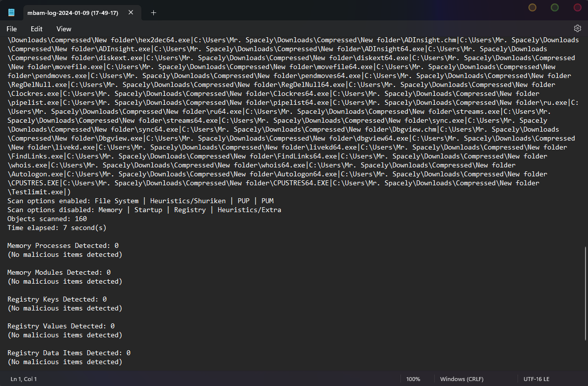The width and height of the screenshot is (588, 386).
Task: Click the 100% zoom level in status bar
Action: [x=413, y=379]
